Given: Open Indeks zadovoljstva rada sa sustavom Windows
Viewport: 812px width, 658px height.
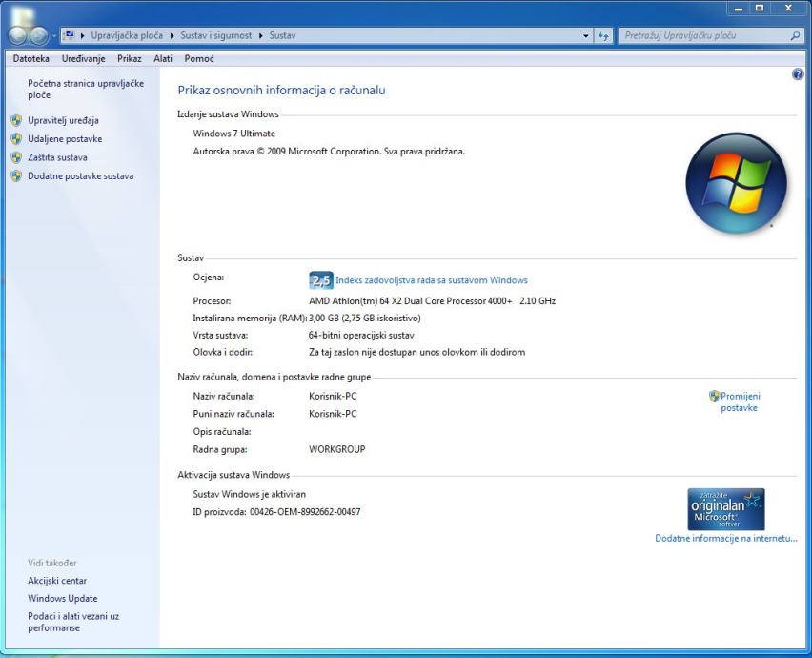Looking at the screenshot, I should 432,280.
